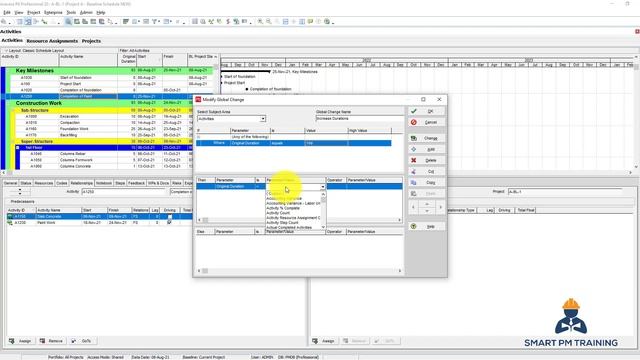Screen dimensions: 640x360
Task: Click right scroll arrow of Then grid
Action: pos(400,220)
